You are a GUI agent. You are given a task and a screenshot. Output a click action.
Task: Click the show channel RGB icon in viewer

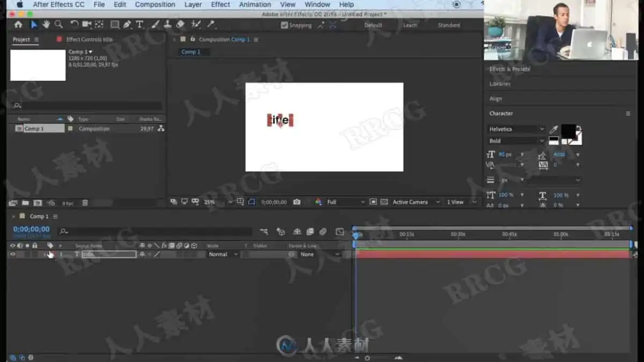(318, 202)
